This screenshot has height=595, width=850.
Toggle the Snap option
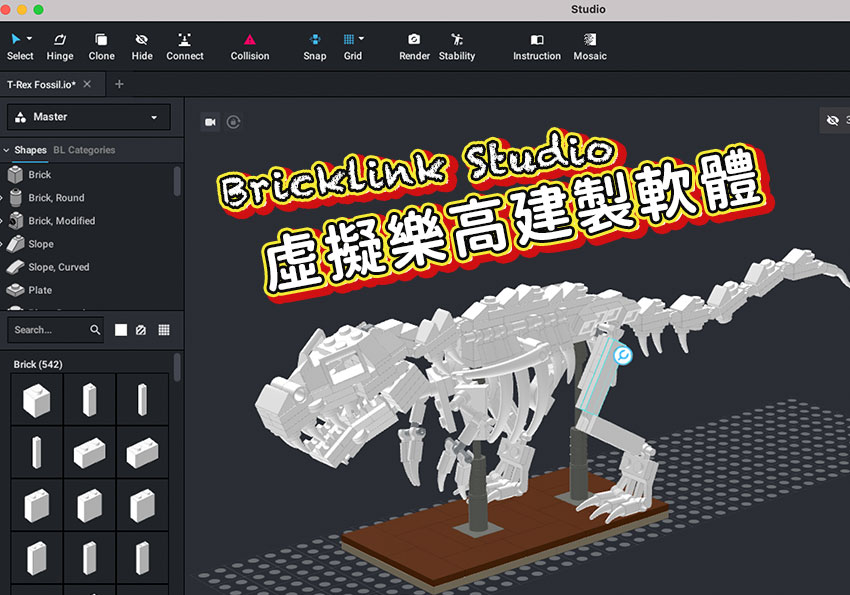314,47
